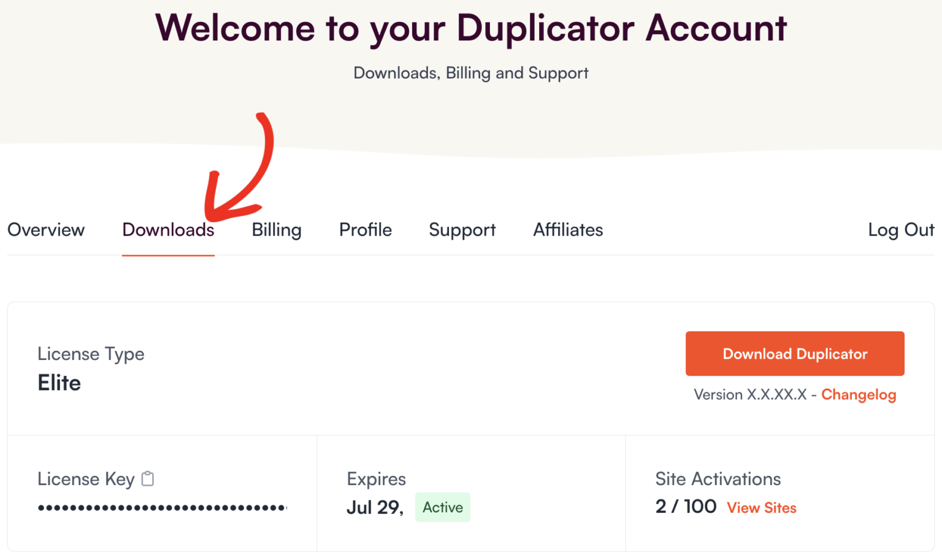Click the Site Activations heading
Screen dimensions: 942x560
click(x=718, y=479)
